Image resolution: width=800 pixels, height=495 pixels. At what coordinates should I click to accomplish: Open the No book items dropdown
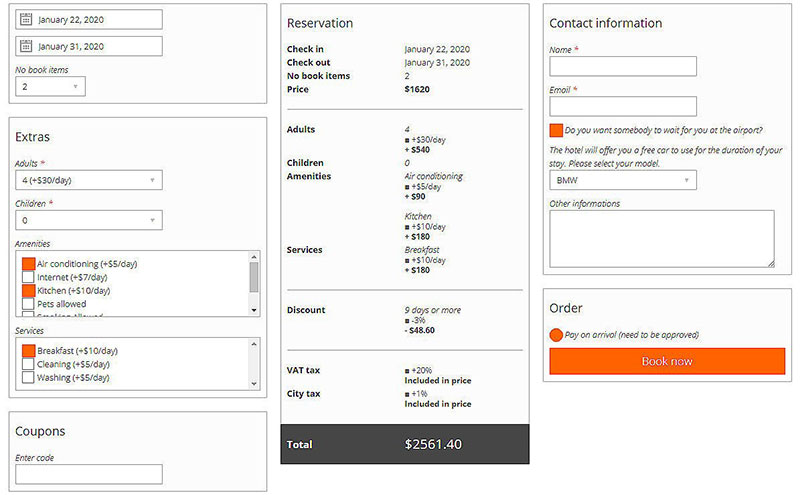[51, 86]
